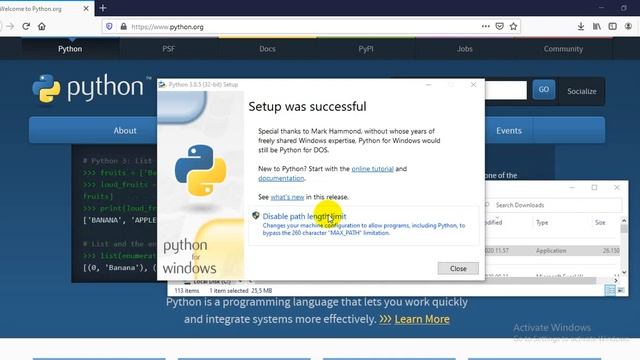The height and width of the screenshot is (360, 640).
Task: Click the details view icon in Downloads window
Action: [x=610, y=290]
